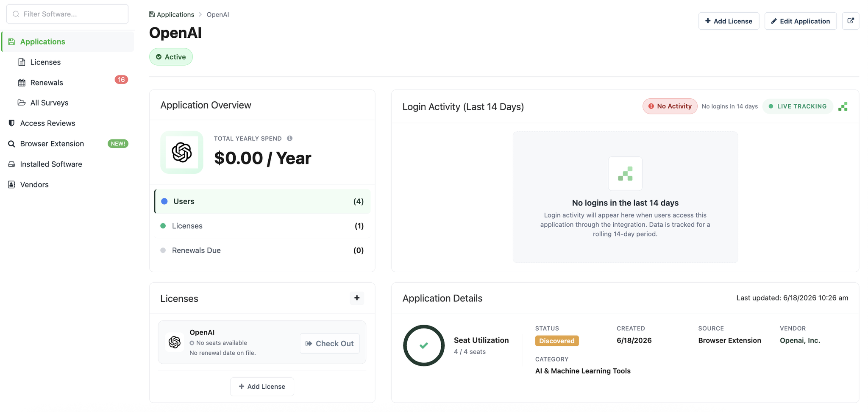This screenshot has width=868, height=412.
Task: Click the '$0.00 / Year' spend value
Action: [263, 158]
